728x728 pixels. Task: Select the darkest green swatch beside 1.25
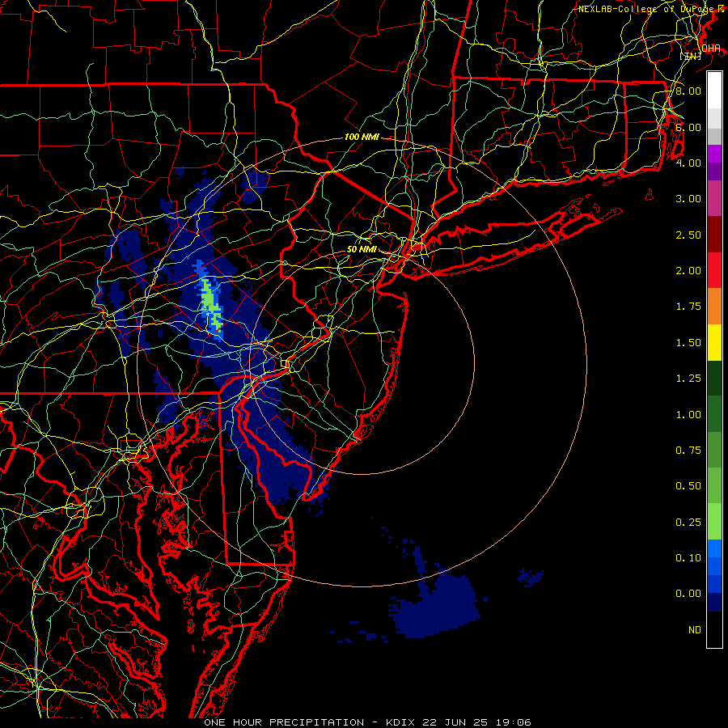pyautogui.click(x=714, y=379)
